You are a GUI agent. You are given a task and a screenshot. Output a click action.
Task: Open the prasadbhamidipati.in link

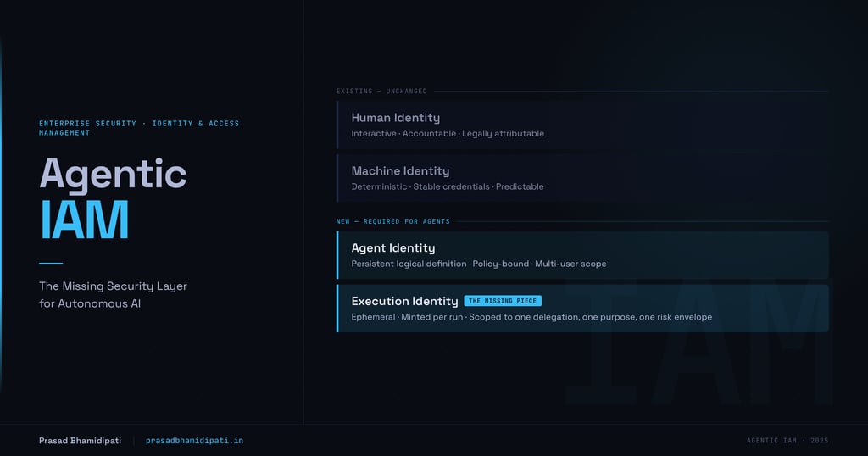[x=194, y=441]
